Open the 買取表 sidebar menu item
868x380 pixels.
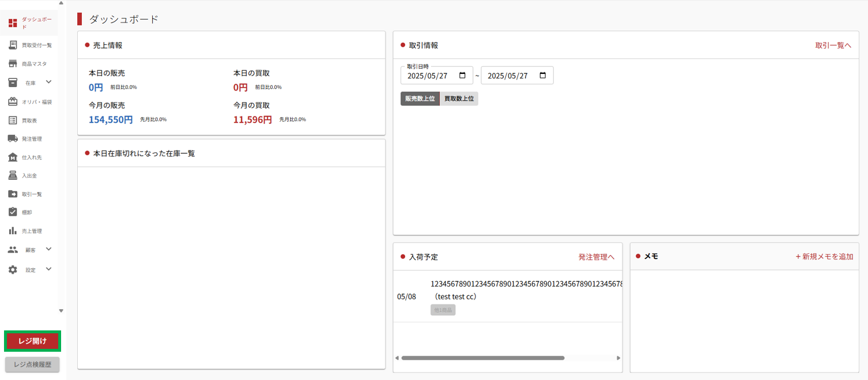(x=29, y=121)
